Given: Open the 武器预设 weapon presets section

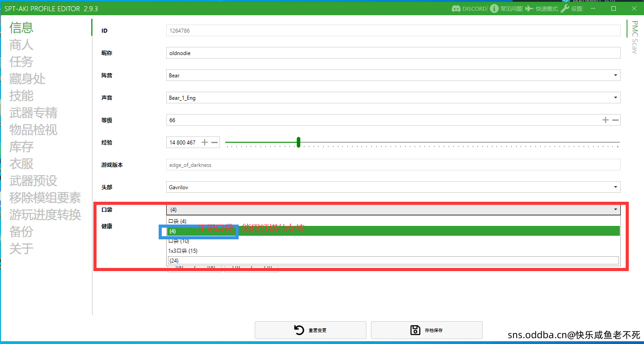Looking at the screenshot, I should pos(34,181).
